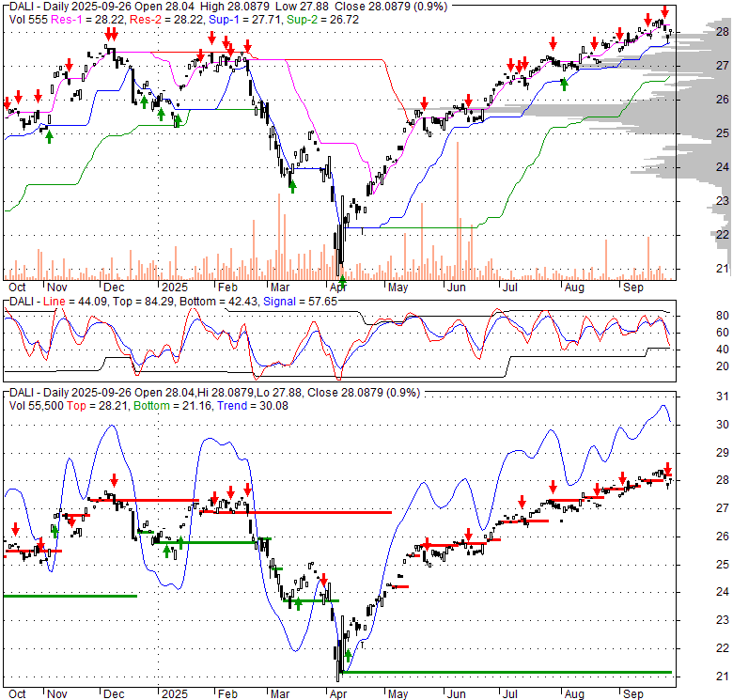Click the long green 21.16 support line in bottom chart
Viewport: 733px width, 700px height.
tap(507, 672)
